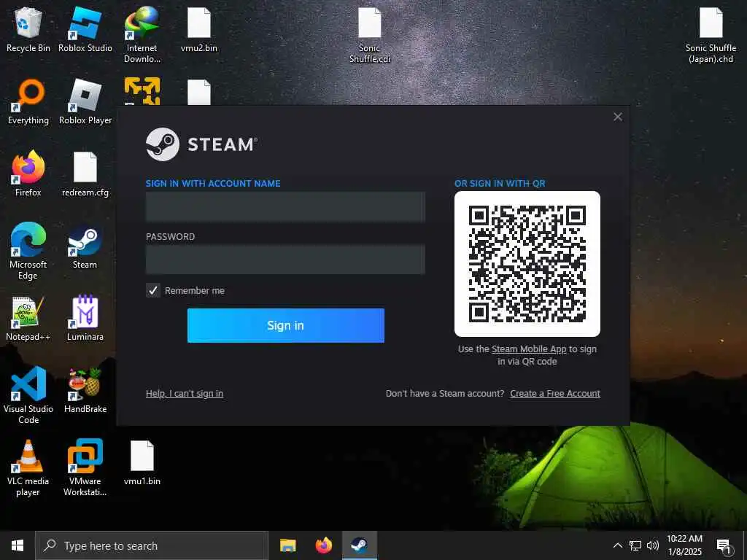
Task: Select the redream.cfg file icon
Action: [85, 174]
